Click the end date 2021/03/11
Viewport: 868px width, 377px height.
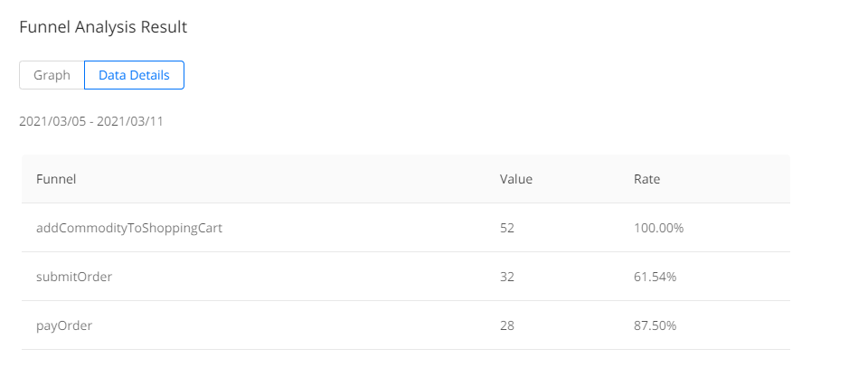click(131, 121)
